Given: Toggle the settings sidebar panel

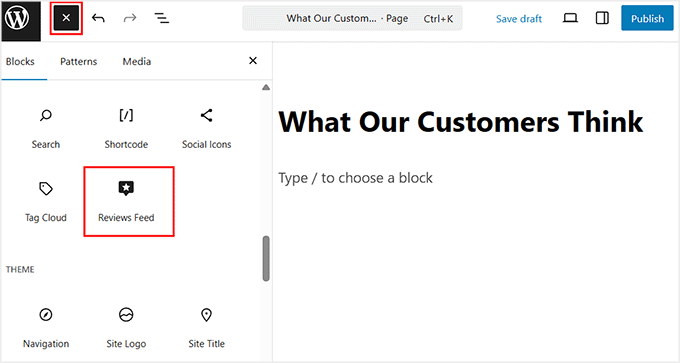Looking at the screenshot, I should pyautogui.click(x=602, y=18).
